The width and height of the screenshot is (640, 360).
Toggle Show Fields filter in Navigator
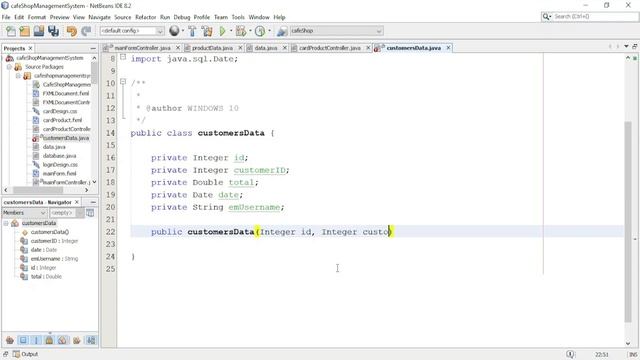[23, 340]
